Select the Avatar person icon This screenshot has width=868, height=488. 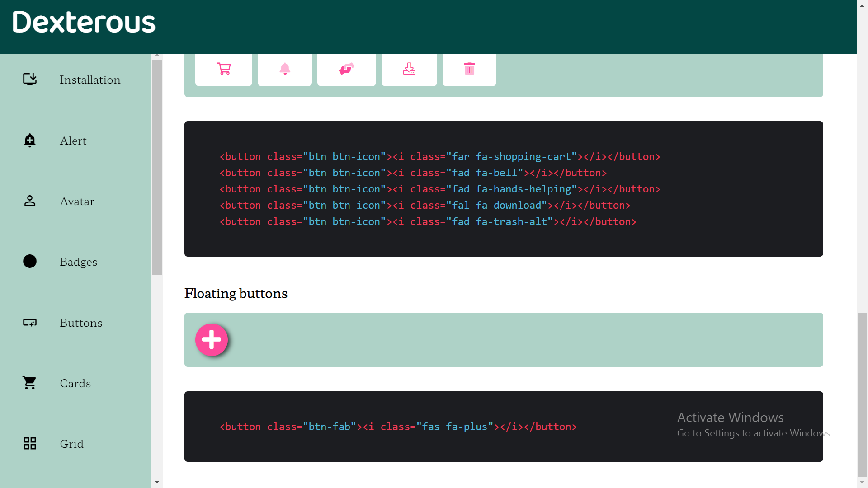click(29, 201)
